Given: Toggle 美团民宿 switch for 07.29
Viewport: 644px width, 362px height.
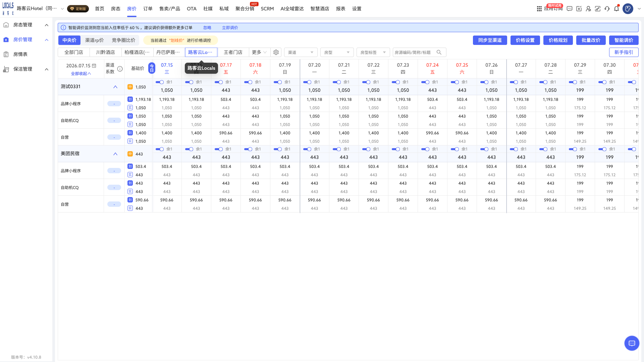Looking at the screenshot, I should 573,149.
